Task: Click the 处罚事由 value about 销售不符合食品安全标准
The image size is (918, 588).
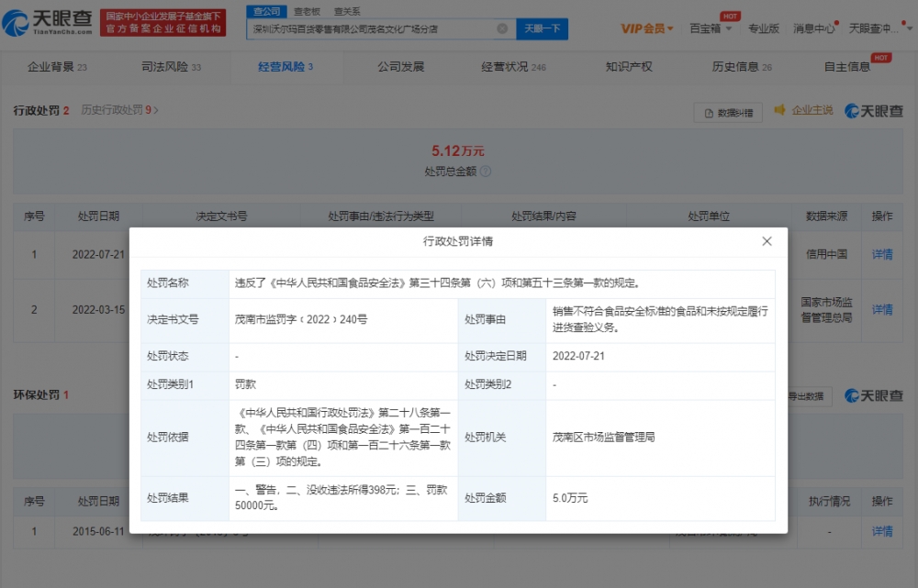Action: point(660,319)
